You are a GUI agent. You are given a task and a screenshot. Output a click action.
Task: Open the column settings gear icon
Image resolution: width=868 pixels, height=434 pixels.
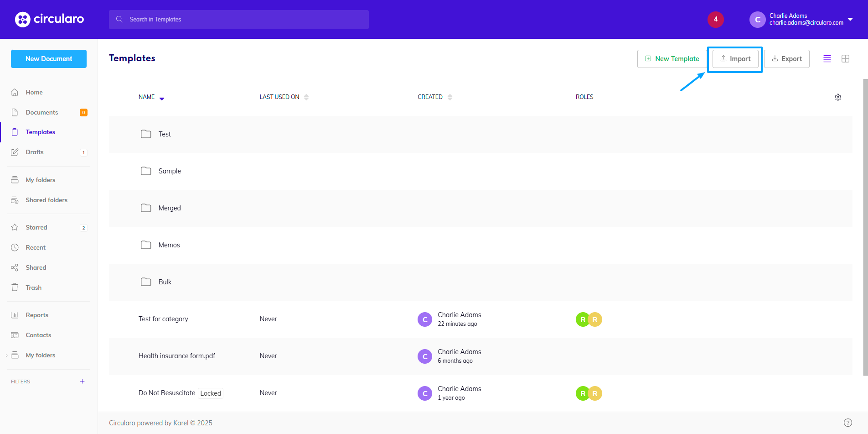click(x=838, y=97)
